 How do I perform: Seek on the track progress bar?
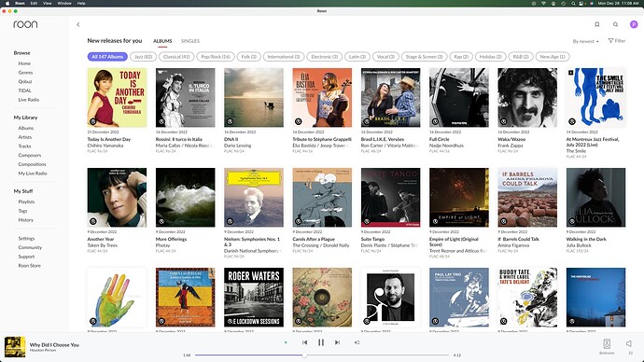coord(322,355)
